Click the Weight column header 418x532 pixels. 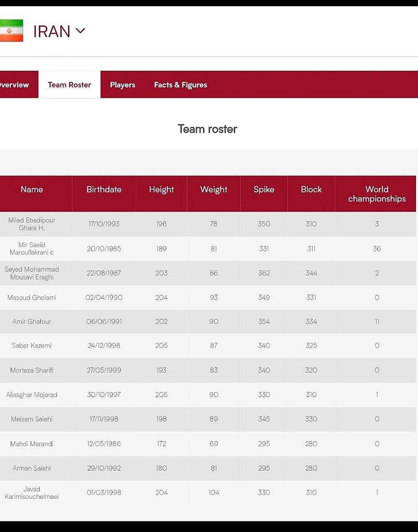pyautogui.click(x=214, y=190)
